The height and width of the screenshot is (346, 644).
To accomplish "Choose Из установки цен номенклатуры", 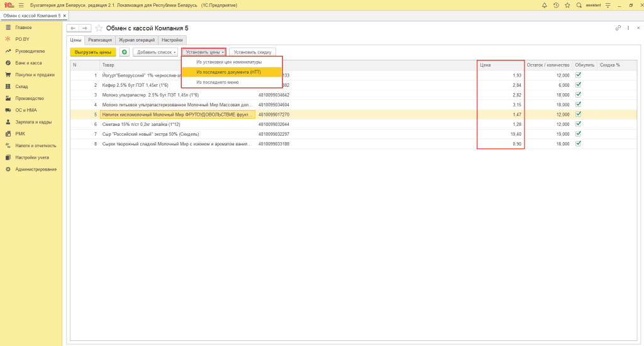I will tap(231, 62).
